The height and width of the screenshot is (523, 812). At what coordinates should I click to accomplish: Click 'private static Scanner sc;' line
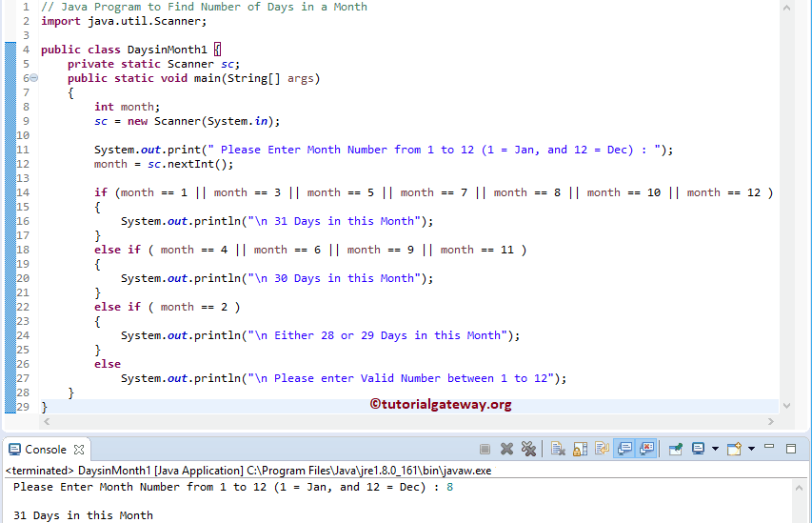point(154,64)
